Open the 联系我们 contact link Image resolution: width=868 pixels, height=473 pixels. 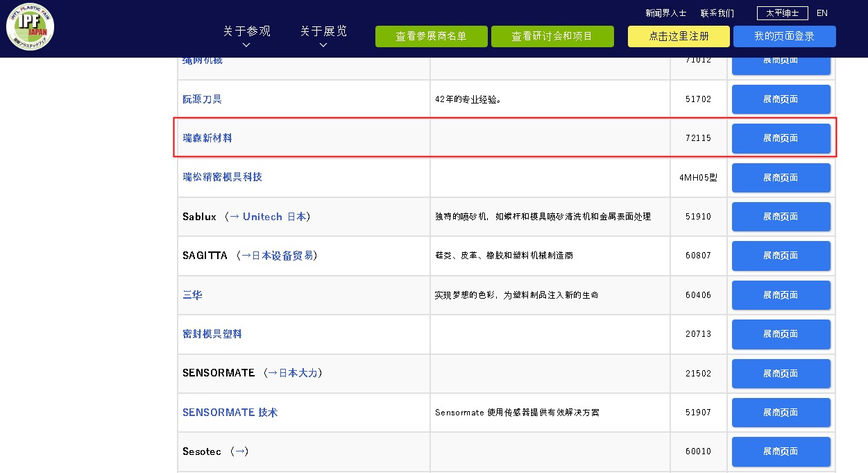coord(717,13)
